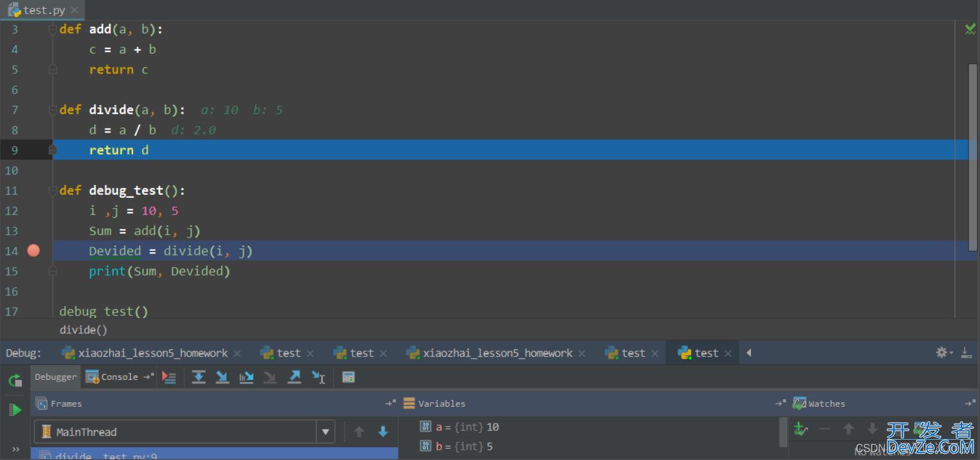Click the editor vertical scrollbar thumb
980x460 pixels.
click(x=972, y=157)
